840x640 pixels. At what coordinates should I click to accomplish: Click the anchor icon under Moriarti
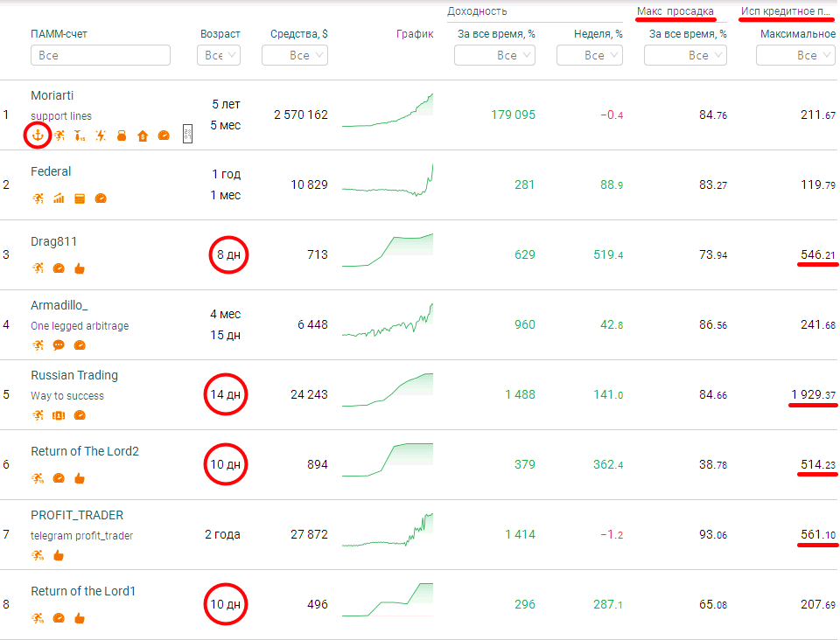pos(38,136)
